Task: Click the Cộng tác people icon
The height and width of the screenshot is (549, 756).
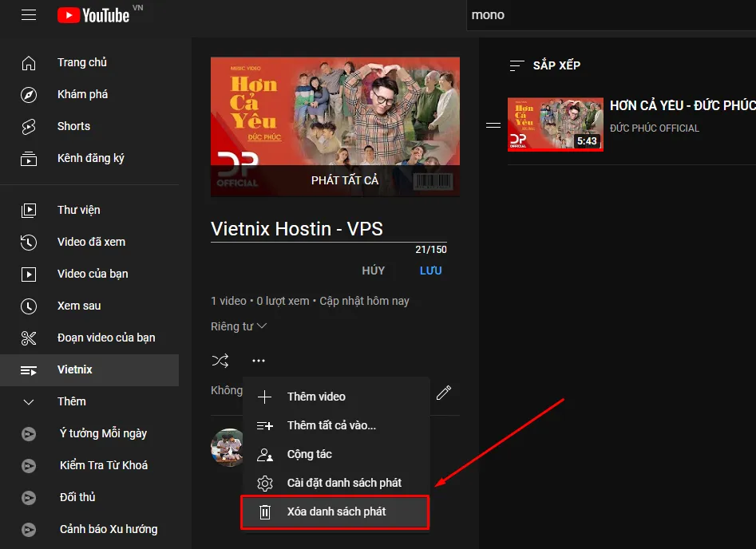Action: [265, 455]
